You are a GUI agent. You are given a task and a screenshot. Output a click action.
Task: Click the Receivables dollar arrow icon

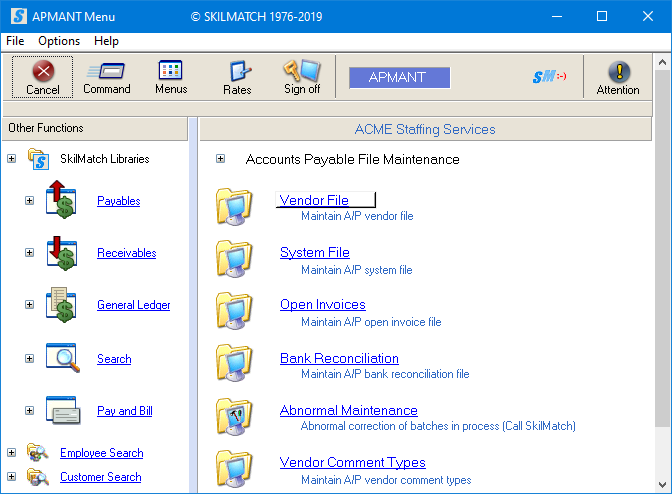point(62,253)
